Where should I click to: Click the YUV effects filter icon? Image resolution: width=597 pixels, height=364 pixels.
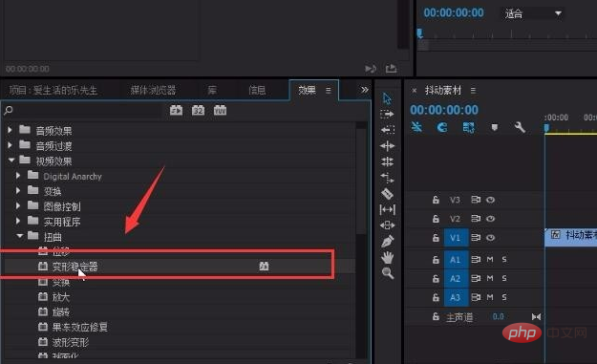pos(220,111)
